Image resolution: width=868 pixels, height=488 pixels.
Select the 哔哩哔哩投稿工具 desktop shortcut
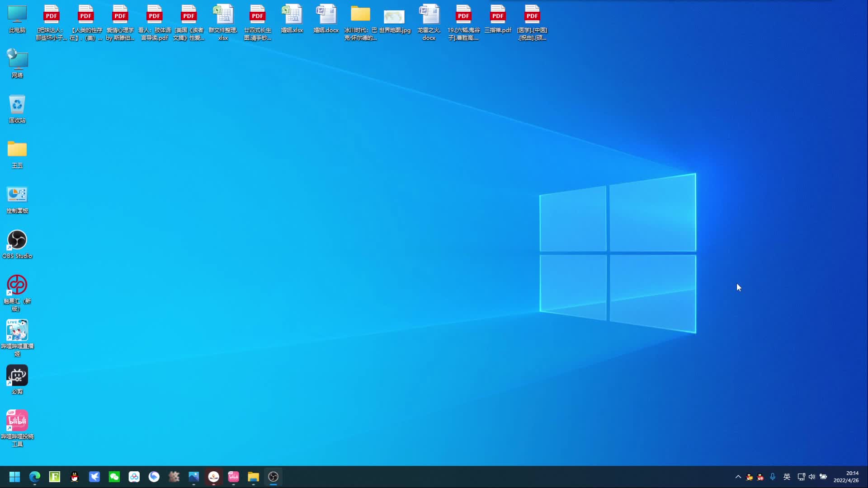point(17,429)
